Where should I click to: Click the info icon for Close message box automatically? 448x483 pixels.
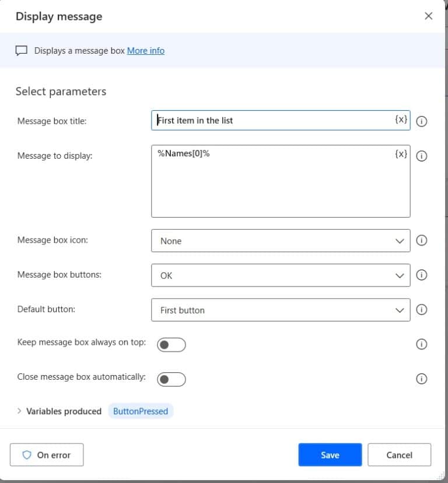click(x=421, y=379)
